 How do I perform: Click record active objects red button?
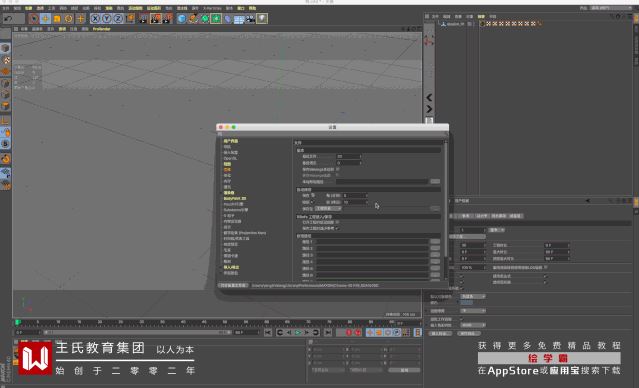click(349, 333)
